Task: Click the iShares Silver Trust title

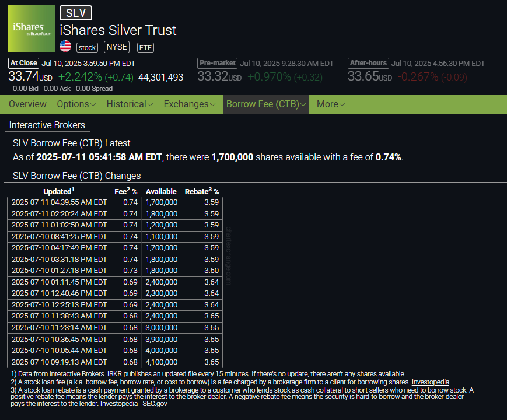Action: [118, 30]
